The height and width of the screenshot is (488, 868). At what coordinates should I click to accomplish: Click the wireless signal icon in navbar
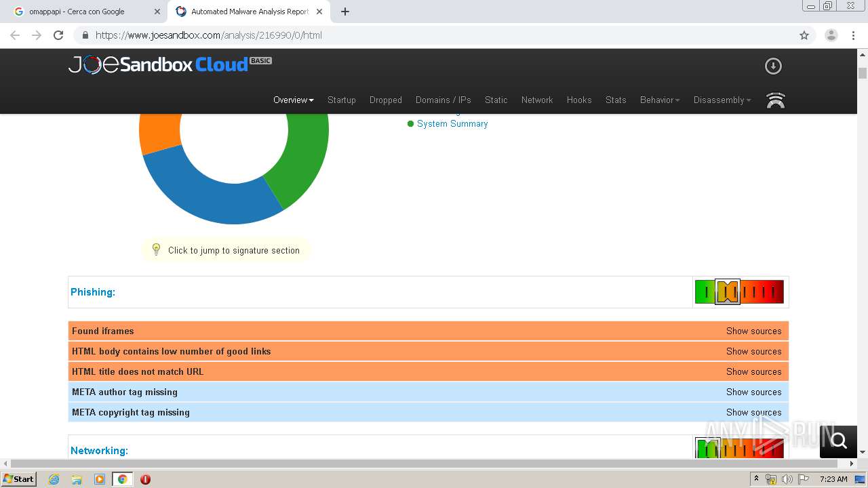775,100
